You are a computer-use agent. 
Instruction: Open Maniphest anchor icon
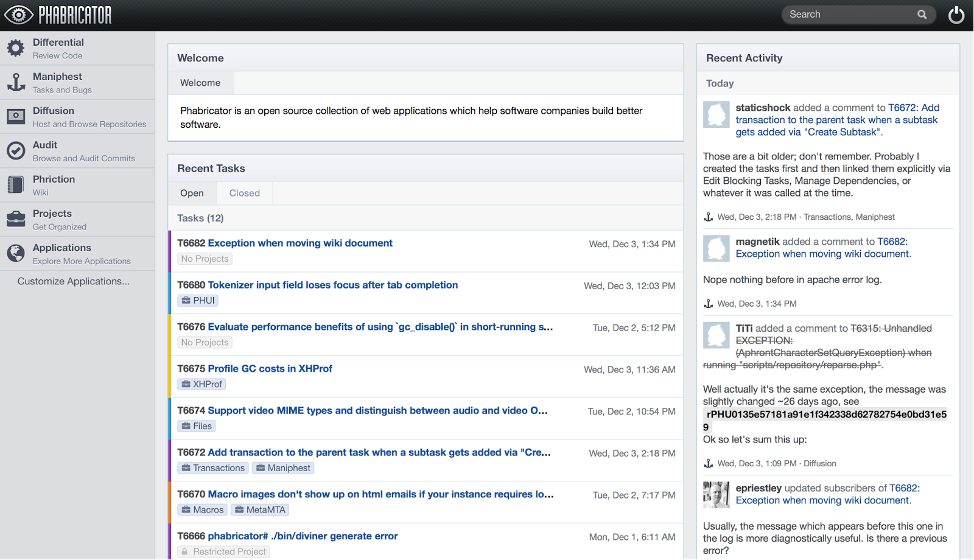tap(16, 82)
